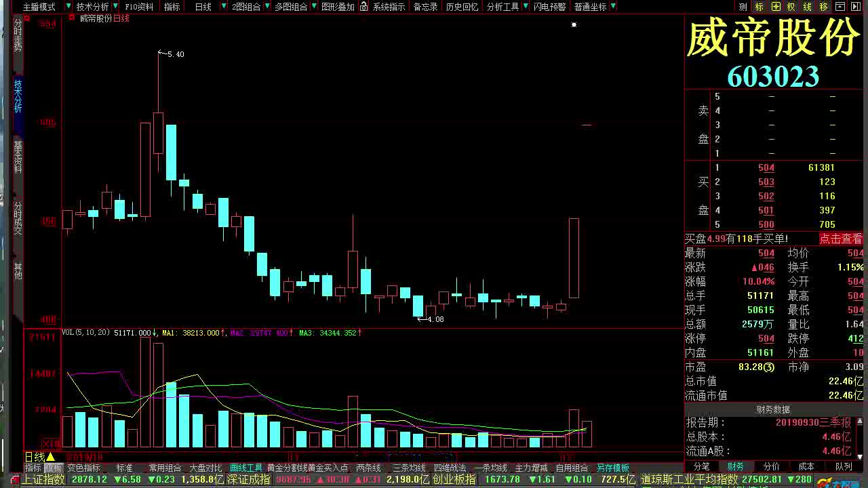Viewport: 868px width, 488px height.
Task: Expand the 主播模式 dropdown arrow
Action: point(68,6)
